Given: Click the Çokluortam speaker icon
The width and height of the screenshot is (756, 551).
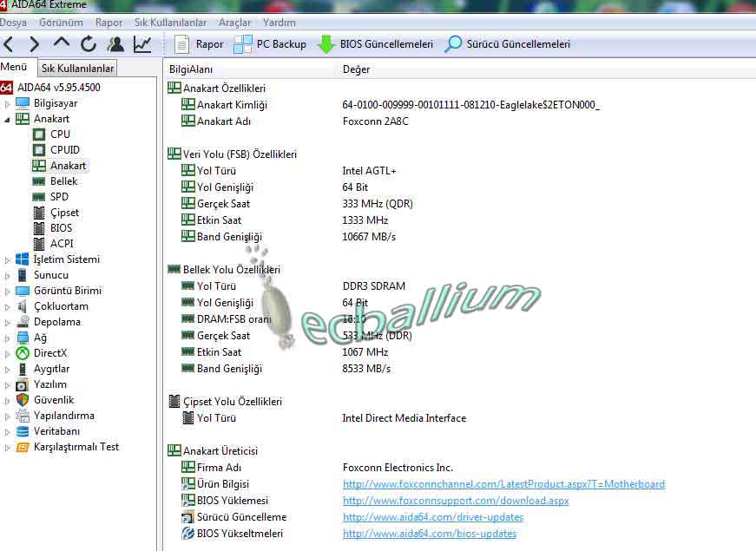Looking at the screenshot, I should (23, 306).
